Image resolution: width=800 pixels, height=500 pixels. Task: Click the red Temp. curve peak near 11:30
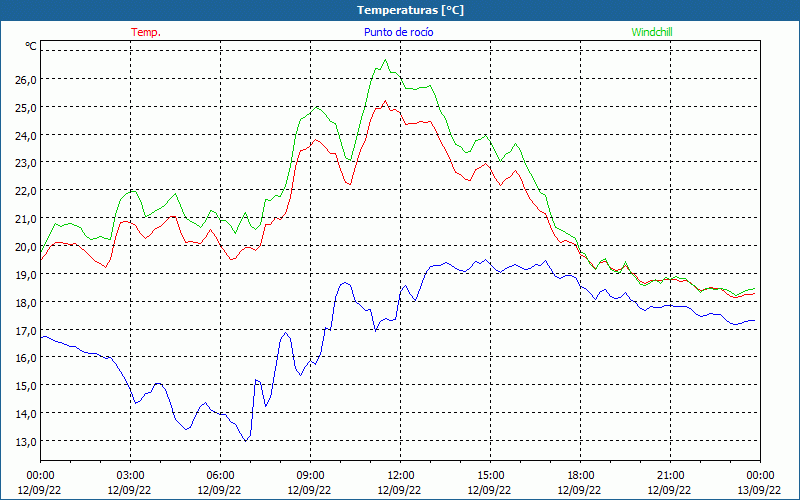tap(385, 101)
